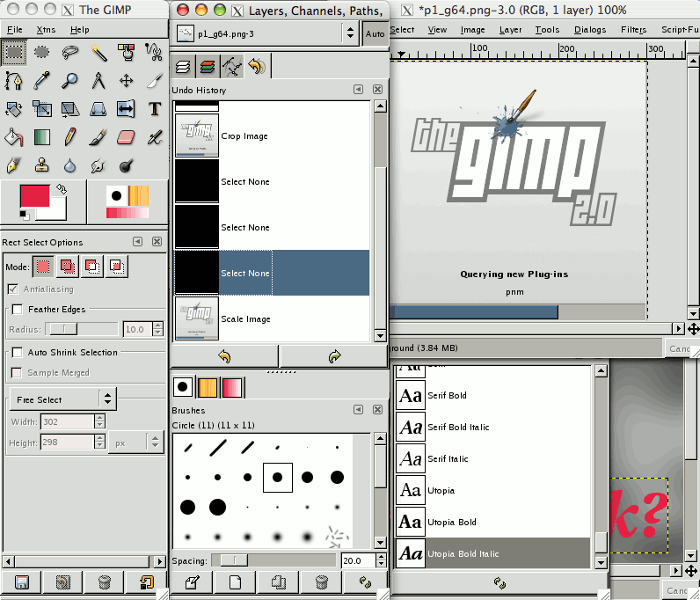Open Undo History tab menu arrow
Image resolution: width=700 pixels, height=600 pixels.
[x=358, y=90]
